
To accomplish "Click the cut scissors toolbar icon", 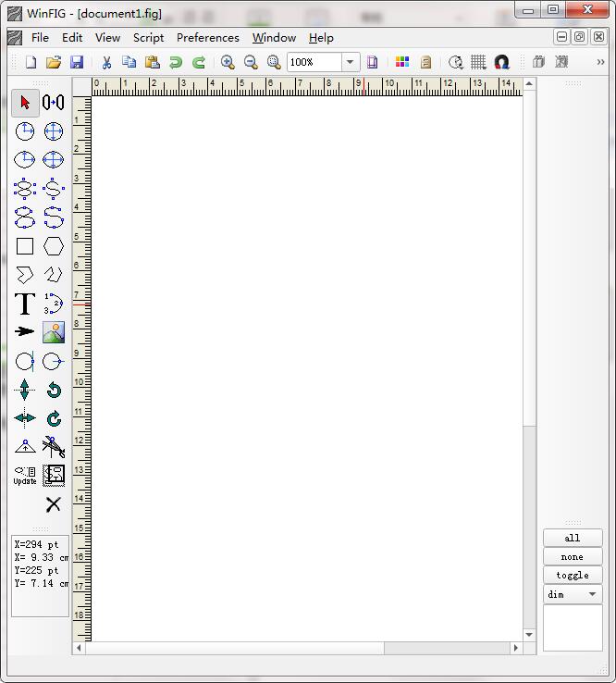I will [x=106, y=62].
